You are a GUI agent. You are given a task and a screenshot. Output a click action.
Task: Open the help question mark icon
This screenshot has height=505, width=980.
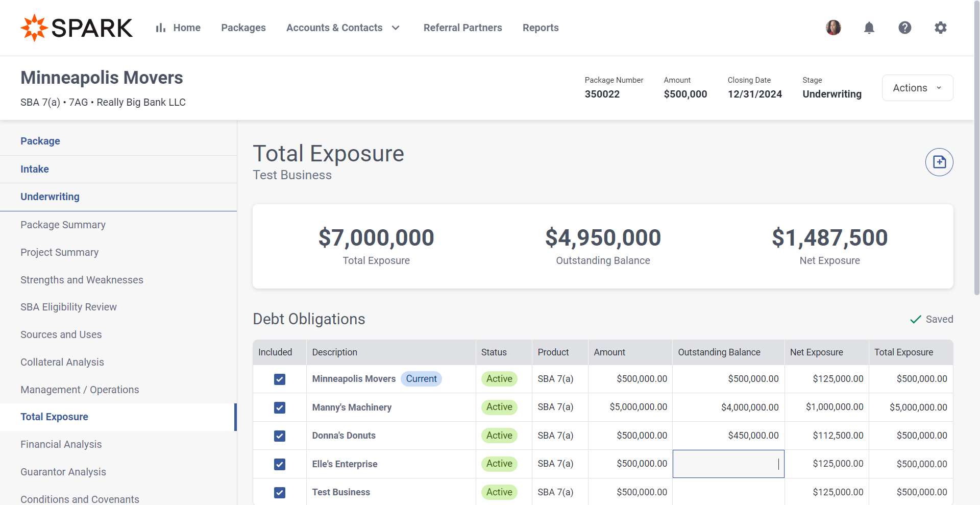click(905, 28)
